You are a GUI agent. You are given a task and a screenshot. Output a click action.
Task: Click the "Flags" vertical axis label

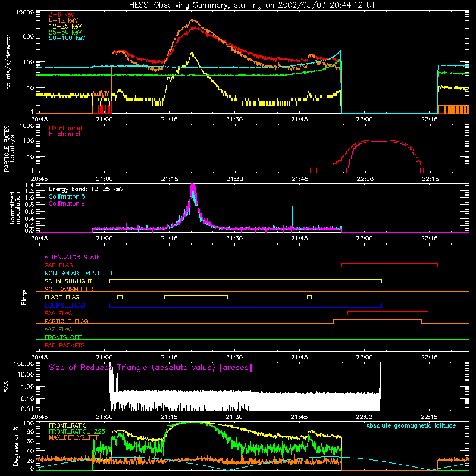(24, 297)
